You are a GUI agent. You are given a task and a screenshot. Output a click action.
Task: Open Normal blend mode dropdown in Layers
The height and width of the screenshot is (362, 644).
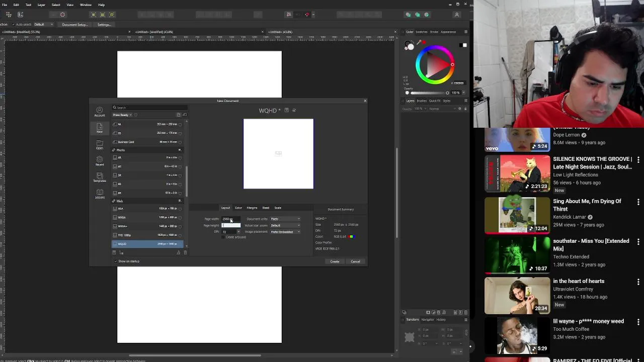[442, 109]
